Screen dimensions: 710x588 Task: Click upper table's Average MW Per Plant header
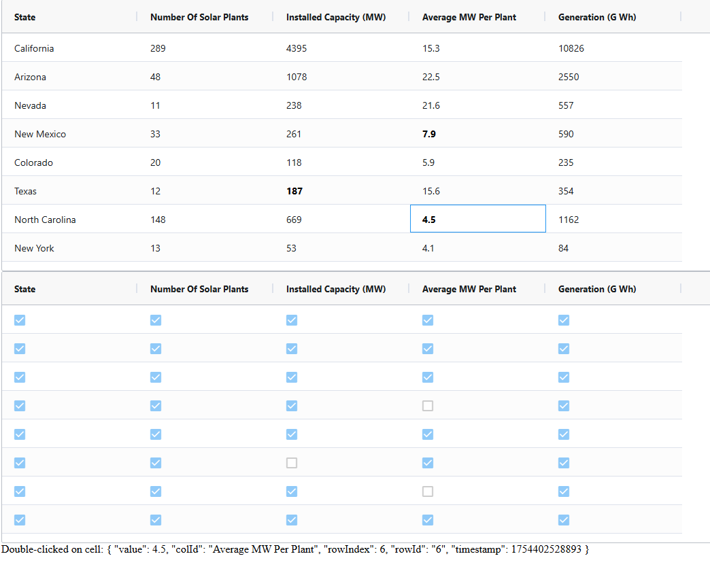point(469,17)
